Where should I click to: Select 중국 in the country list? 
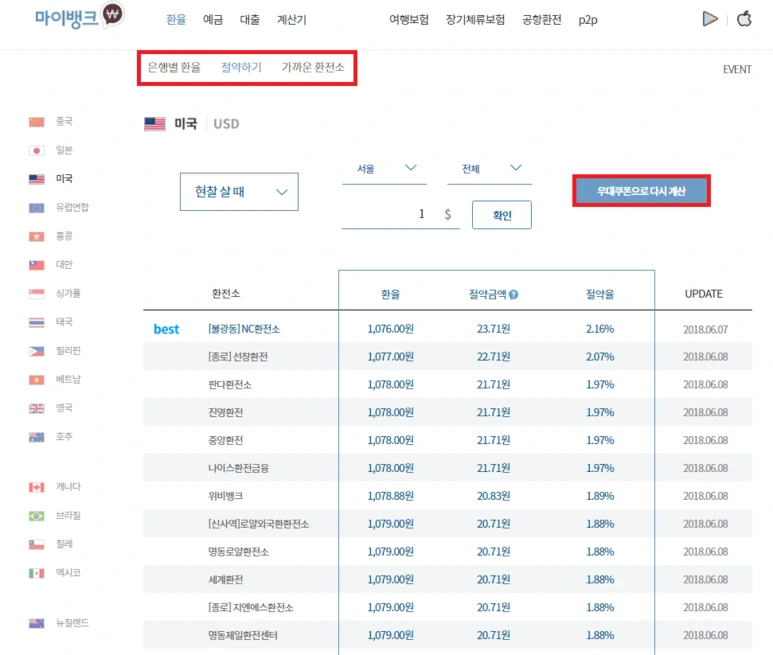64,121
